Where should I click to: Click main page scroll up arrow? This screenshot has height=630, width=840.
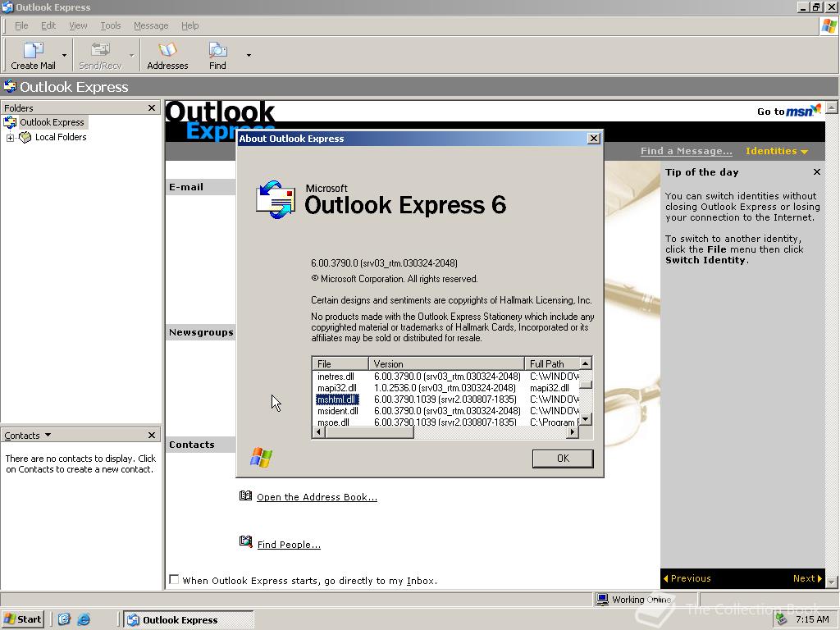tap(832, 107)
